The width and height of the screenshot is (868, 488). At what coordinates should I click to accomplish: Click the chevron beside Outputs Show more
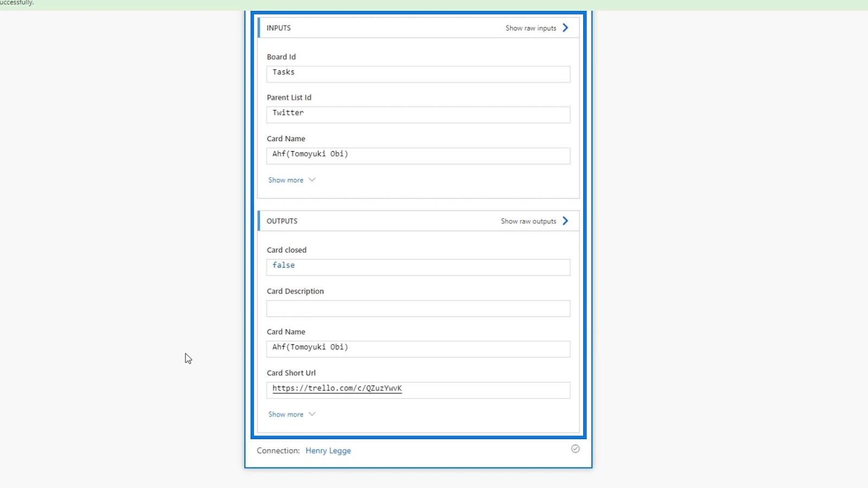coord(312,414)
